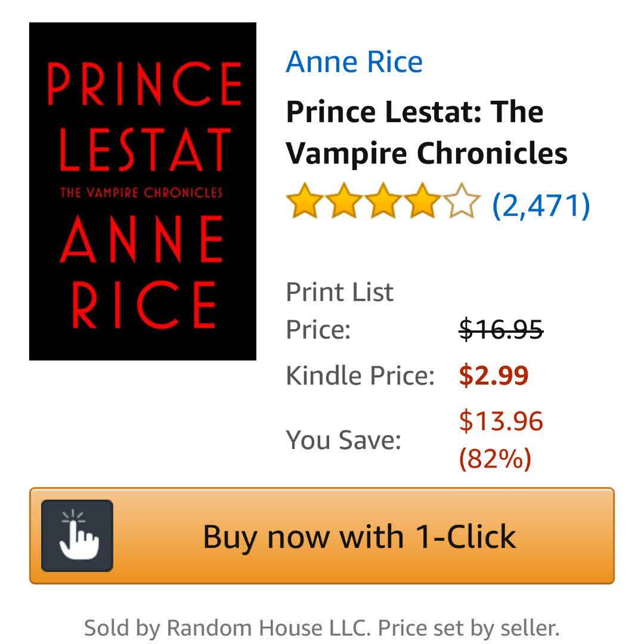
Task: Click the third gold rating star
Action: click(x=383, y=203)
